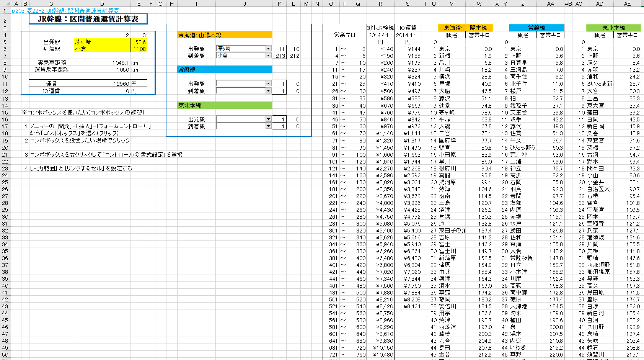Select the distance value 104.6 for 熱海
This screenshot has height=360, width=644.
point(479,189)
